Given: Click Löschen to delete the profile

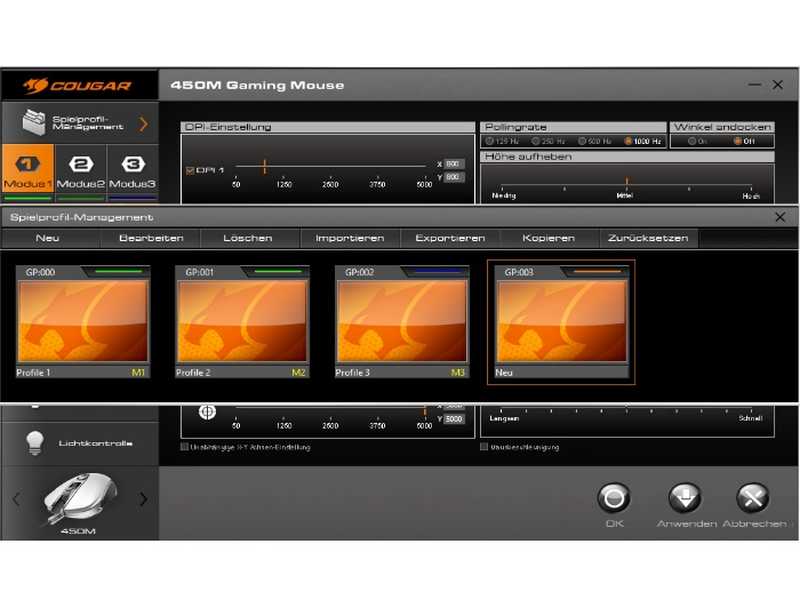Looking at the screenshot, I should (248, 238).
